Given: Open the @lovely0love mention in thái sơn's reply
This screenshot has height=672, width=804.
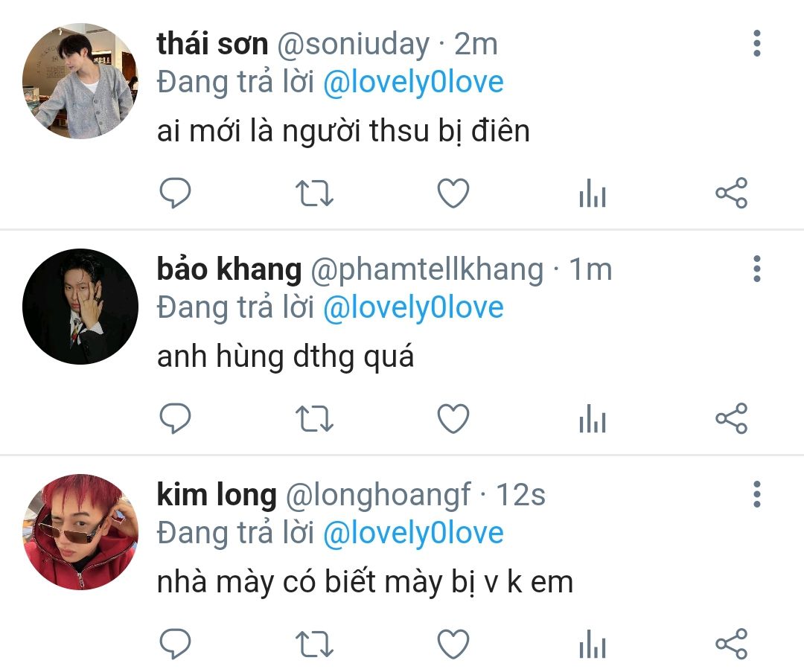Looking at the screenshot, I should pyautogui.click(x=413, y=83).
